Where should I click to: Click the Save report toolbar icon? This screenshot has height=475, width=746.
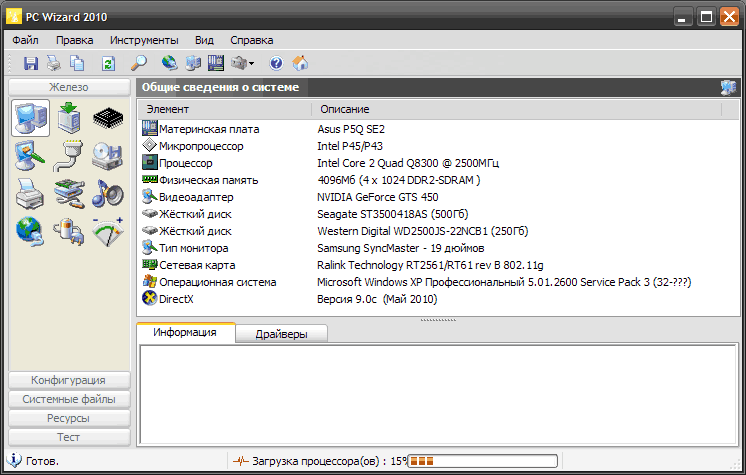pos(31,63)
